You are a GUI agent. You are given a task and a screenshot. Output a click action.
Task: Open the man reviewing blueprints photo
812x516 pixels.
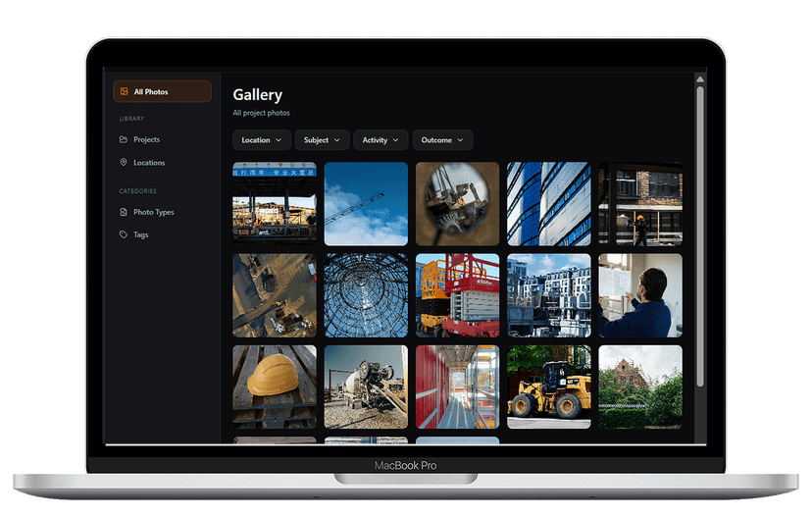(640, 295)
